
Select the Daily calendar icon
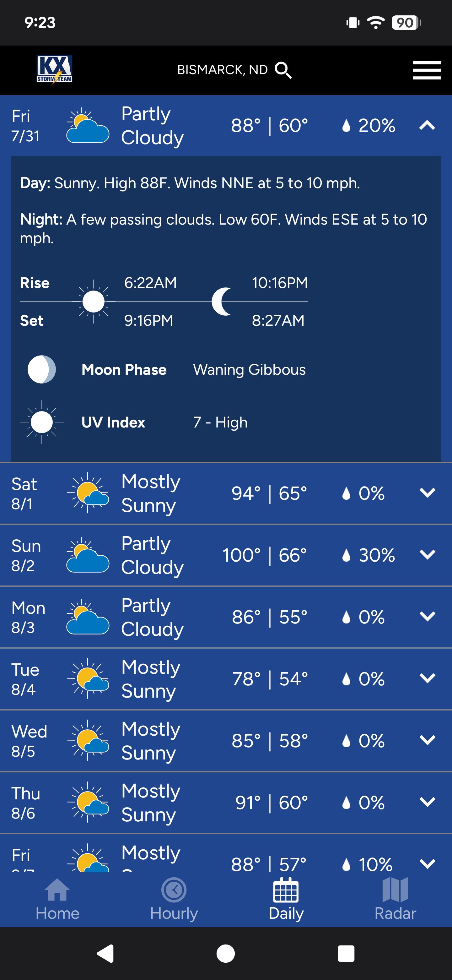point(286,890)
